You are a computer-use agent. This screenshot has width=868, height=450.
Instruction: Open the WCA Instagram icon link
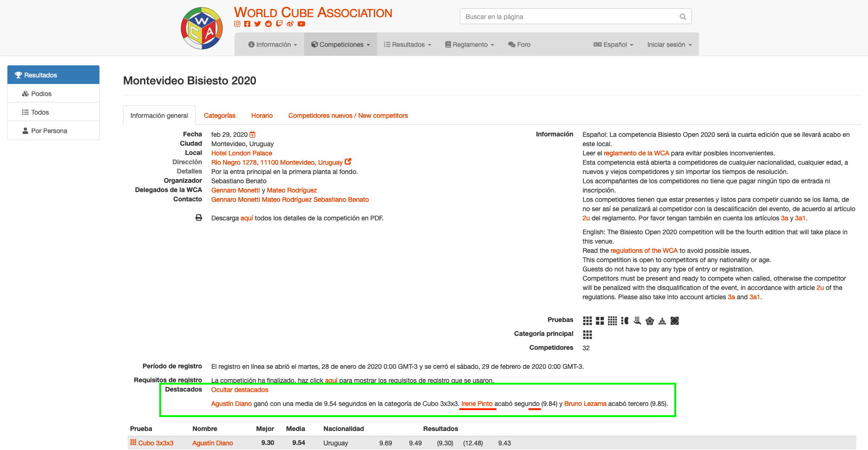[x=237, y=24]
